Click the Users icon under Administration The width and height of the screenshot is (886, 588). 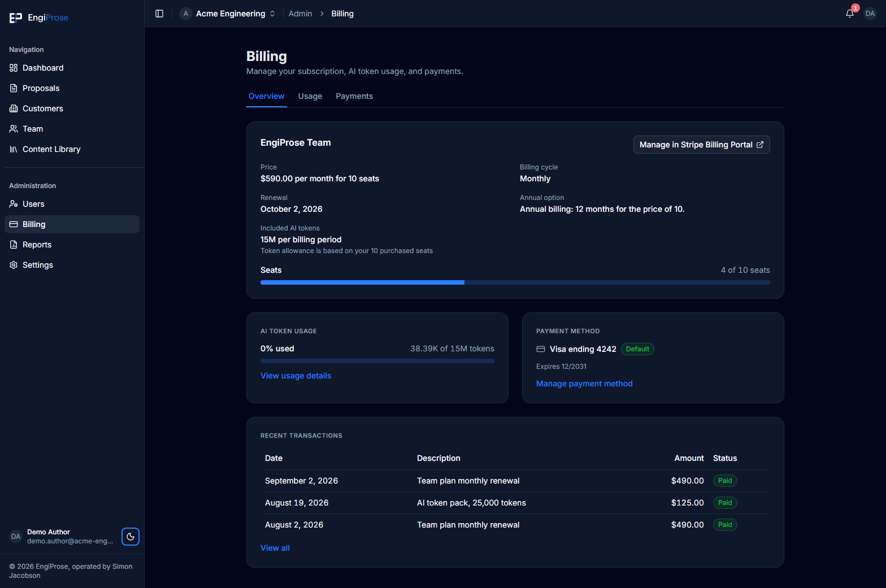[14, 204]
